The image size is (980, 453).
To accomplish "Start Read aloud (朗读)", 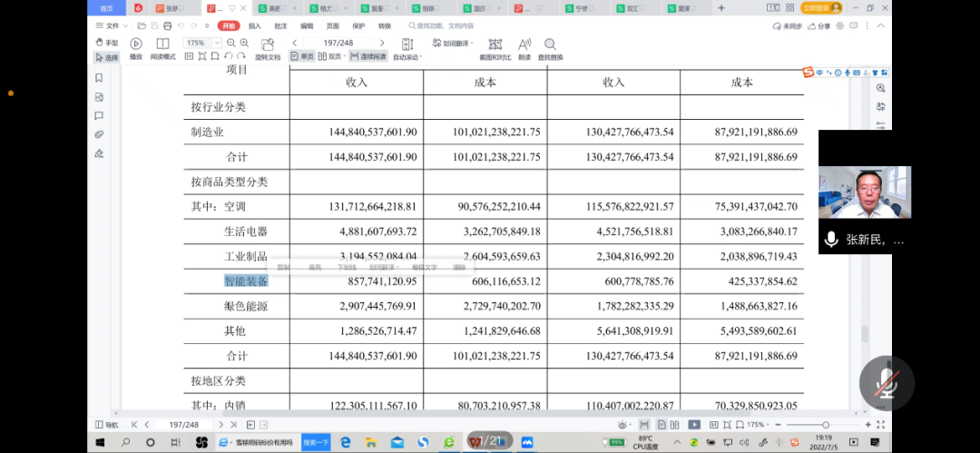I will coord(524,44).
